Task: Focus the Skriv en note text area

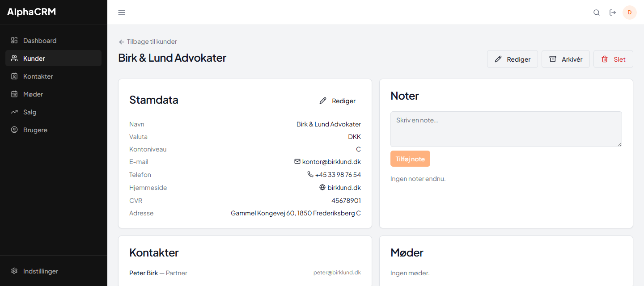Action: pos(506,129)
